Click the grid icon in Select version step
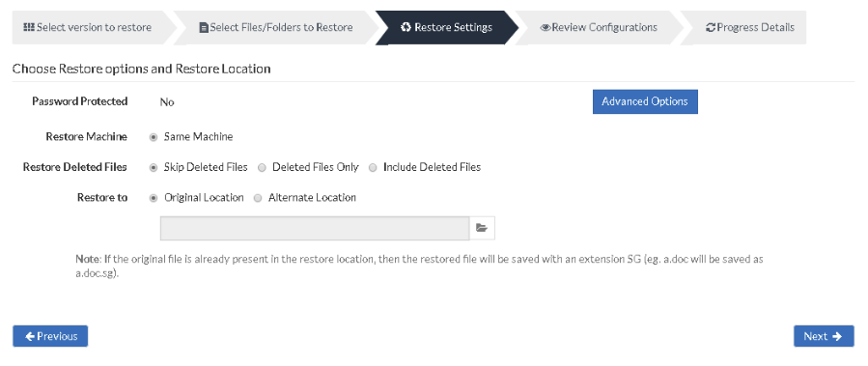The image size is (868, 366). [x=29, y=27]
